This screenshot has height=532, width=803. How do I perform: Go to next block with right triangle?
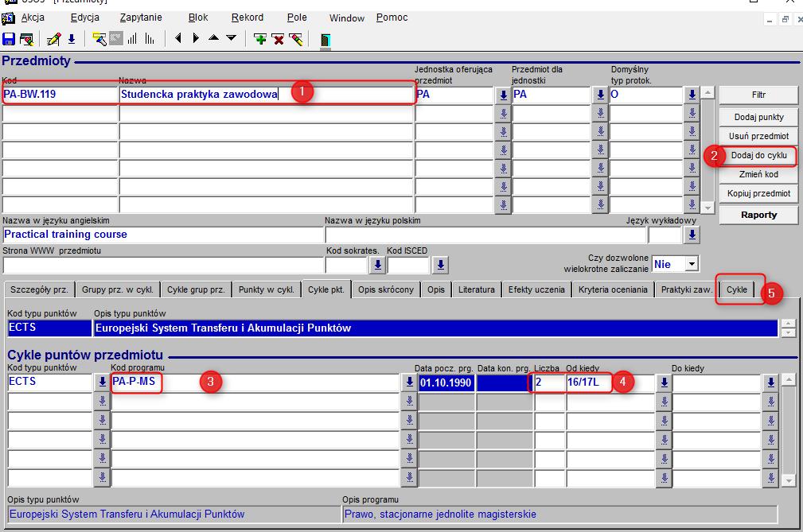(x=196, y=38)
